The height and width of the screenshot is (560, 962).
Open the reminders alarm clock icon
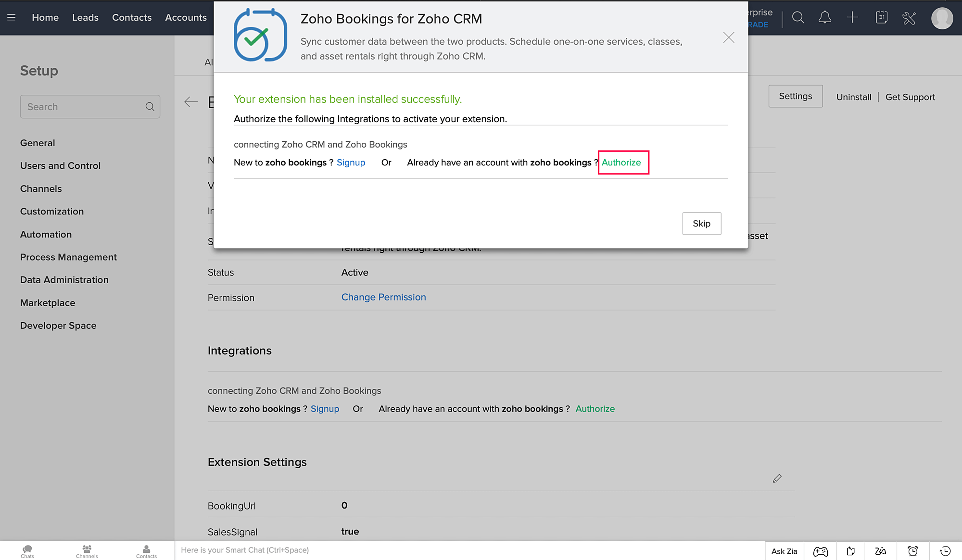pyautogui.click(x=912, y=551)
